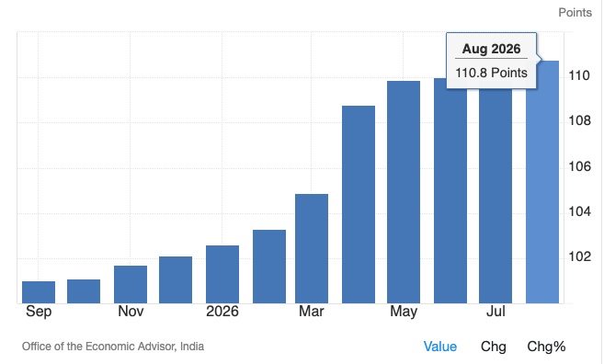The image size is (604, 364).
Task: Click the Mar axis label
Action: click(312, 312)
